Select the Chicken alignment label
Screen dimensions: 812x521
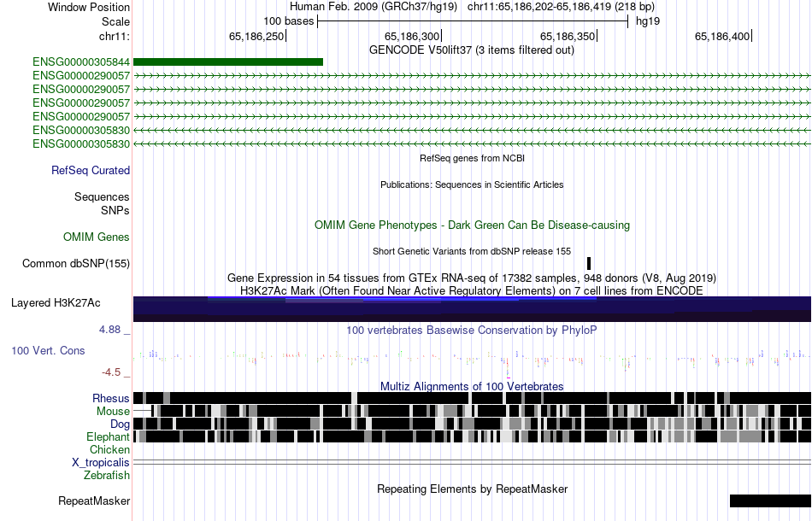coord(109,449)
